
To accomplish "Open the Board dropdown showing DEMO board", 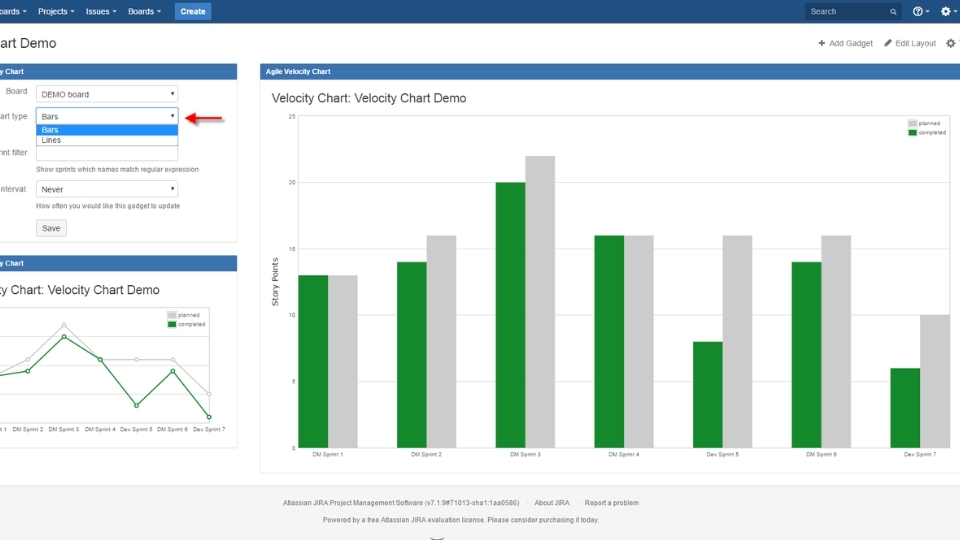I will point(107,94).
